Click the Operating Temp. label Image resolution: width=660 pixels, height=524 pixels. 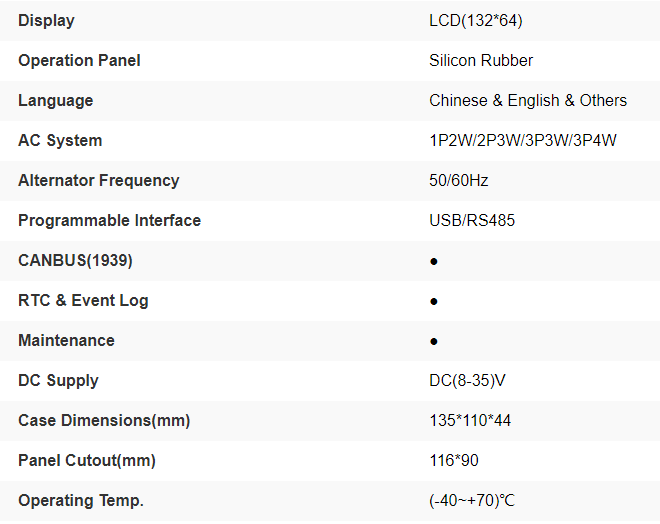[81, 500]
